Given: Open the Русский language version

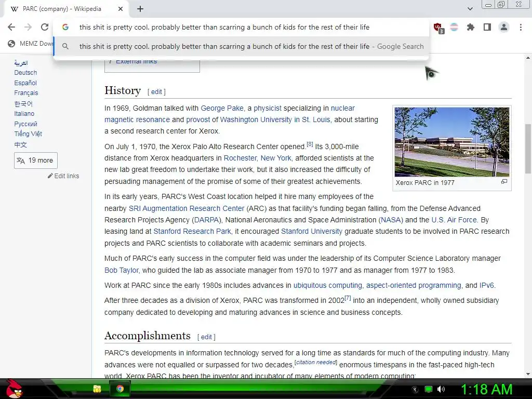Looking at the screenshot, I should click(x=26, y=124).
